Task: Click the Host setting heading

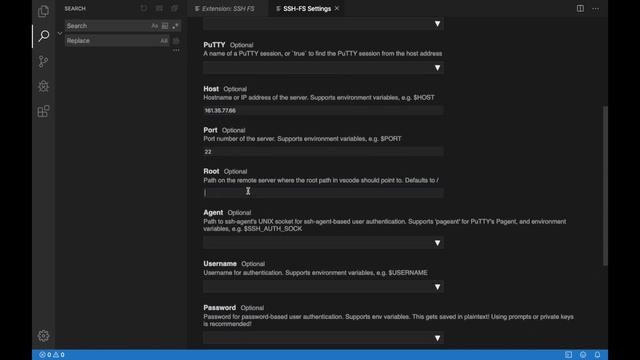Action: click(x=211, y=89)
